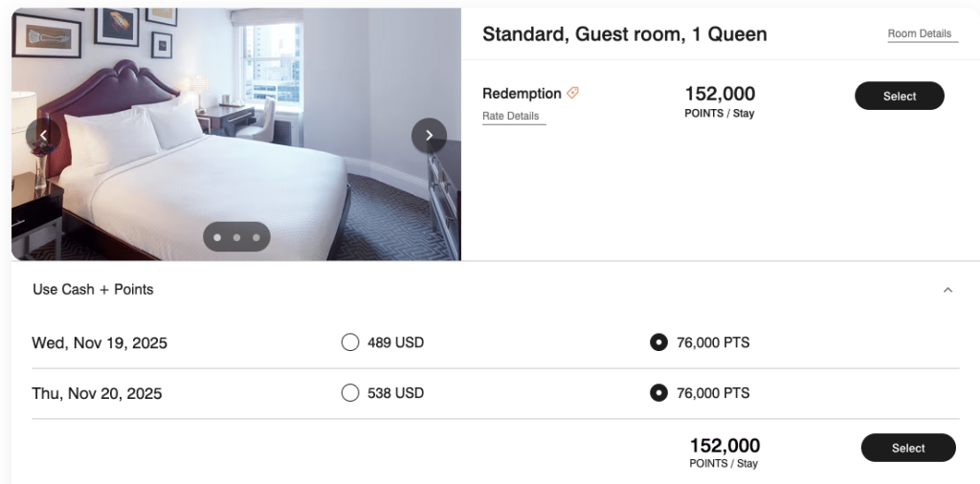
Task: Open the Room Details link
Action: point(920,33)
